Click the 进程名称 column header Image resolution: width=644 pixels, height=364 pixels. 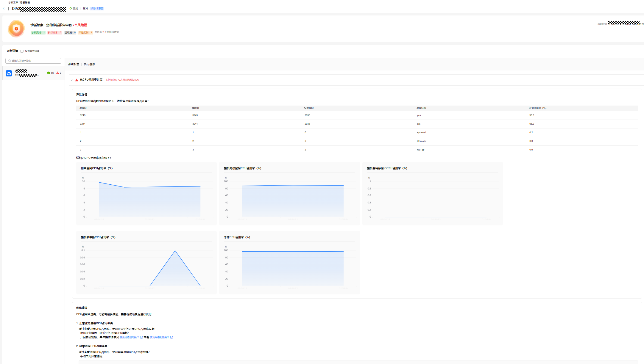pyautogui.click(x=421, y=108)
